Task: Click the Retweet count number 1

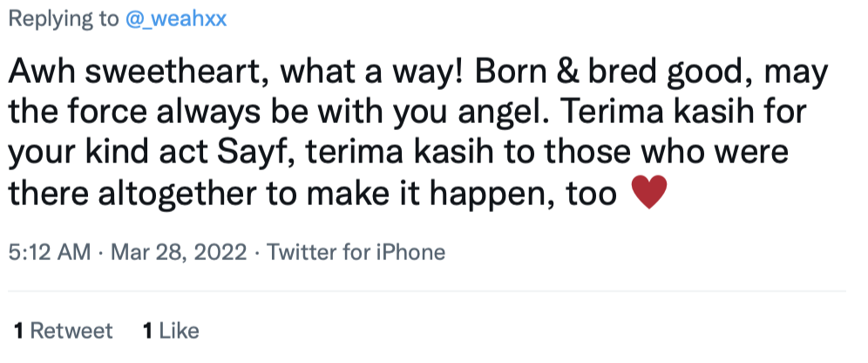Action: (x=19, y=331)
